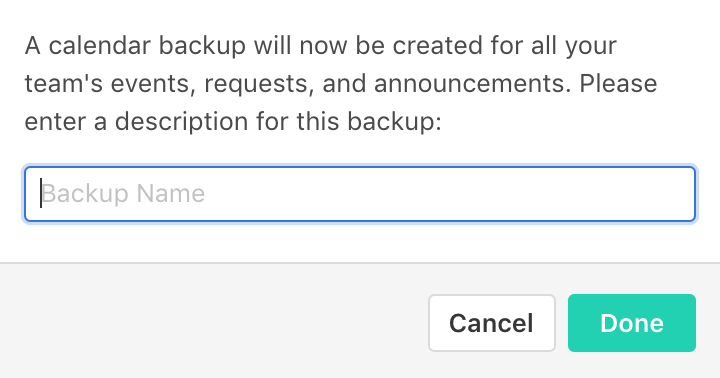Click inside the blue-outlined text field
720x378 pixels.
(360, 194)
